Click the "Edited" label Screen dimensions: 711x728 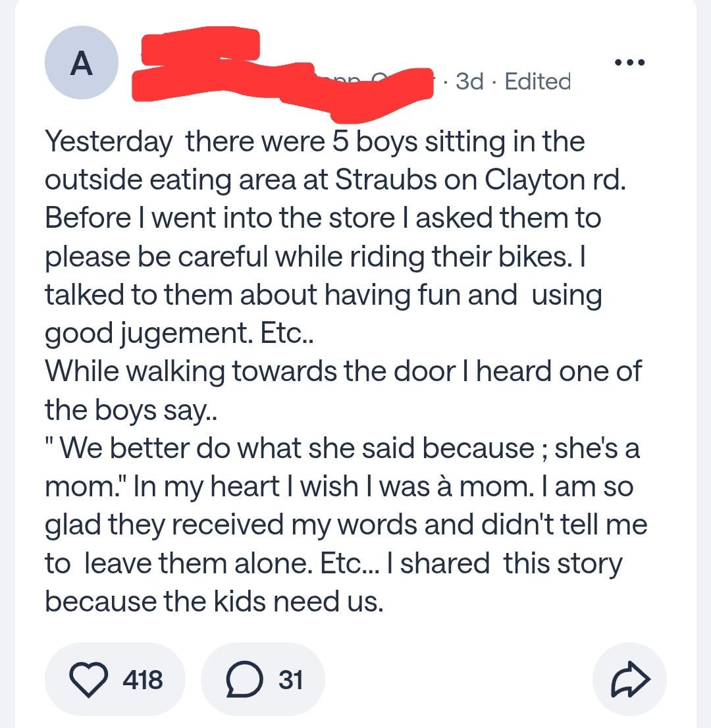[537, 82]
